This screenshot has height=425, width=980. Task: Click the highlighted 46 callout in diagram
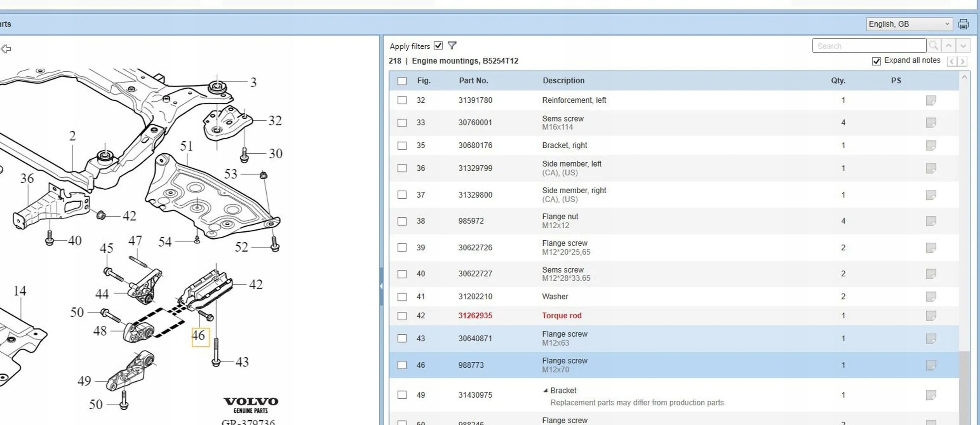pyautogui.click(x=200, y=336)
